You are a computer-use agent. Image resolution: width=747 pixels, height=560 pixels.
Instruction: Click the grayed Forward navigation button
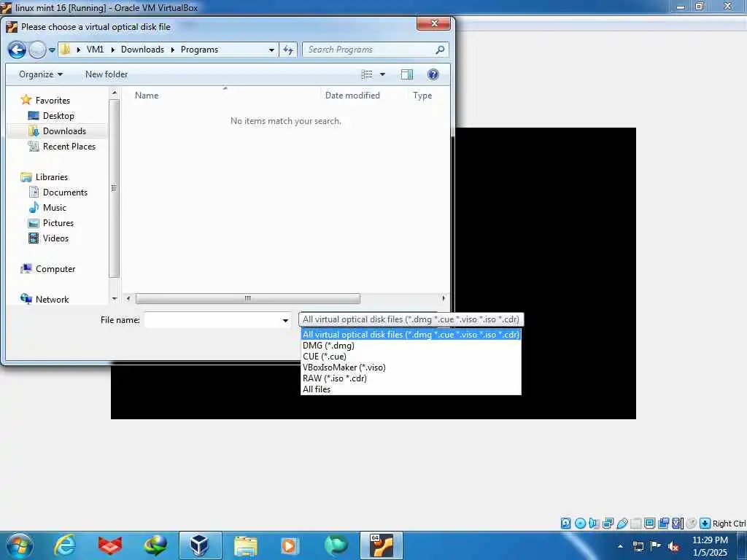[x=37, y=50]
